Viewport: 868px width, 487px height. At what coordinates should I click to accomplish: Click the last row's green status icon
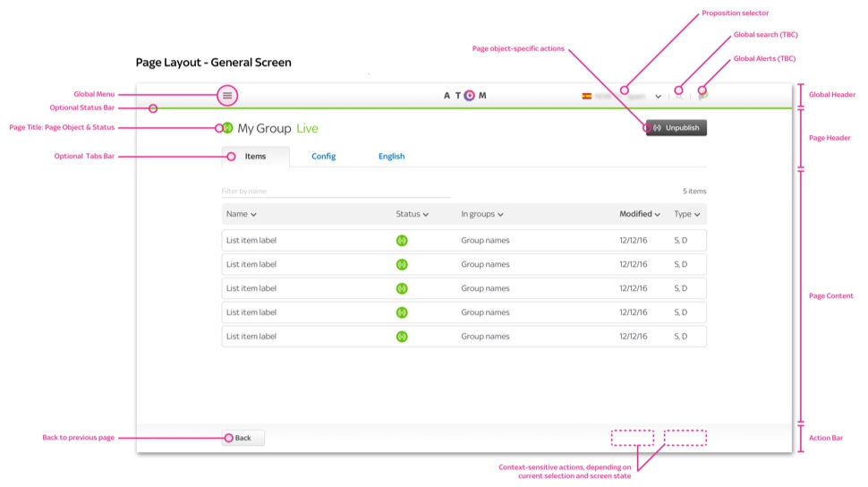tap(402, 337)
